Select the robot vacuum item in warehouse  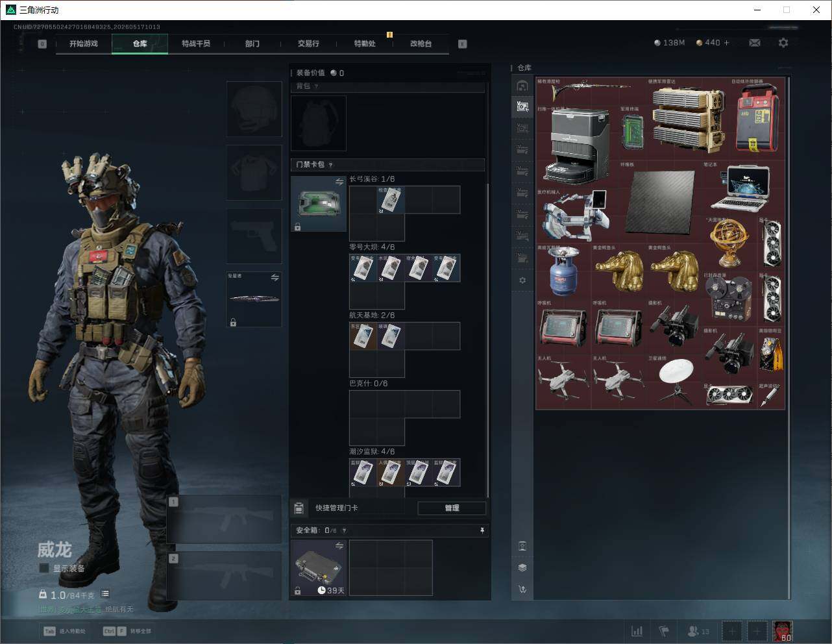578,145
